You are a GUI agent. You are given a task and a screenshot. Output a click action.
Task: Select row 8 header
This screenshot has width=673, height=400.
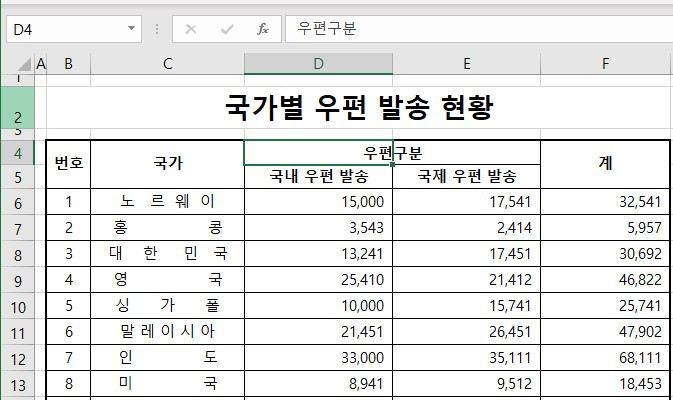pyautogui.click(x=18, y=255)
